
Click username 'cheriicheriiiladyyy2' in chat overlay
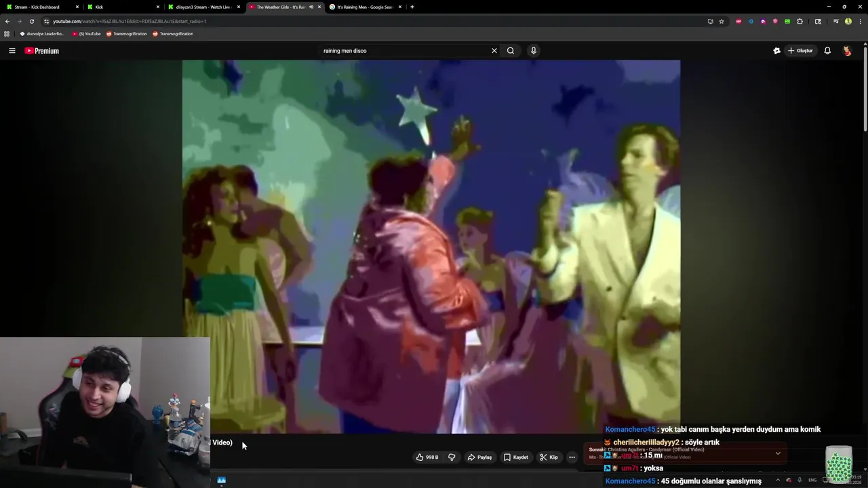tap(646, 443)
